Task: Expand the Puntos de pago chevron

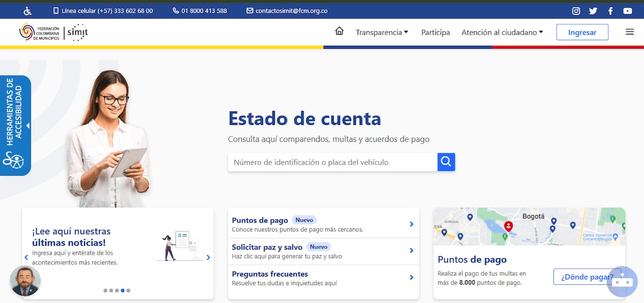Action: coord(412,223)
